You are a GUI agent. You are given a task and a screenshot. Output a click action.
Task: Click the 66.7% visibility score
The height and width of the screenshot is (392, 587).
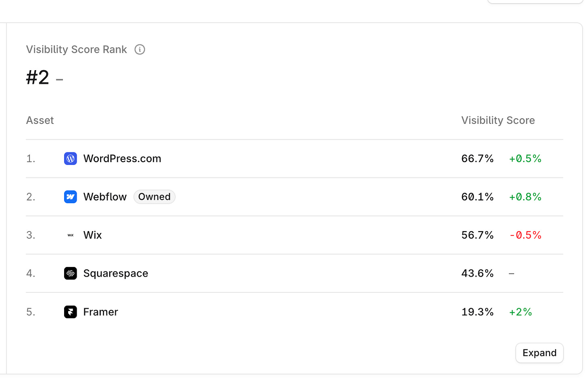click(x=477, y=158)
